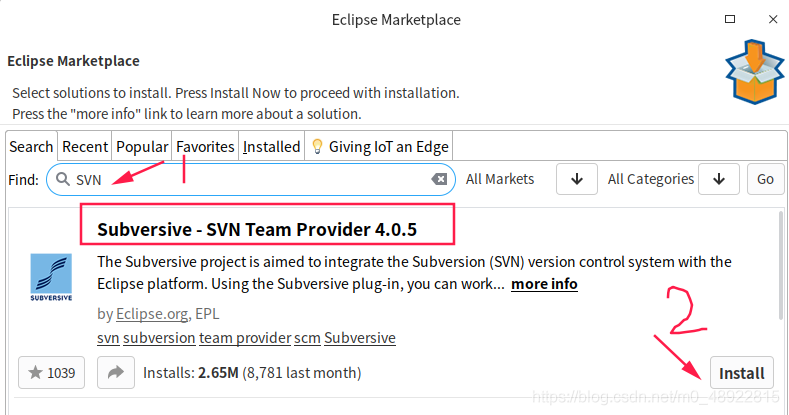Switch to the Recent tab

point(85,146)
